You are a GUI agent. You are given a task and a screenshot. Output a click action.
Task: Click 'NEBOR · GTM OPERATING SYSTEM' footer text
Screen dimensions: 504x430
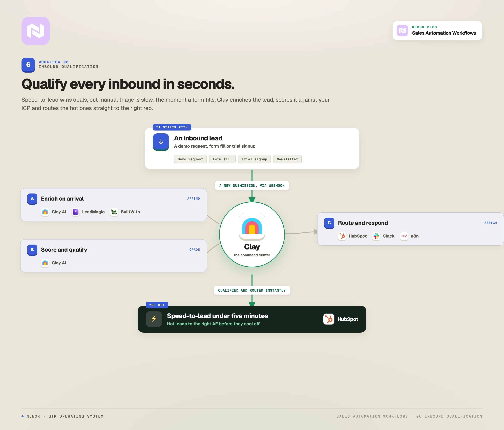(x=65, y=416)
